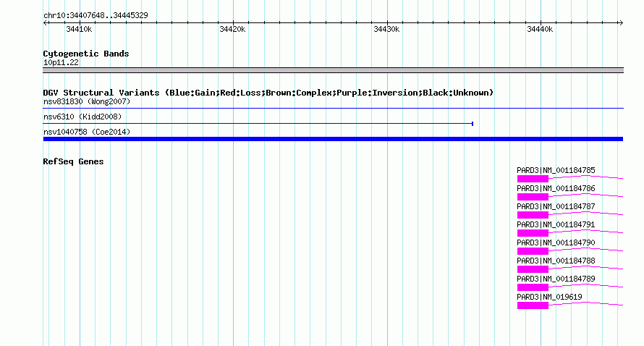Click the 34430k ruler tick label
The height and width of the screenshot is (346, 644).
click(386, 29)
